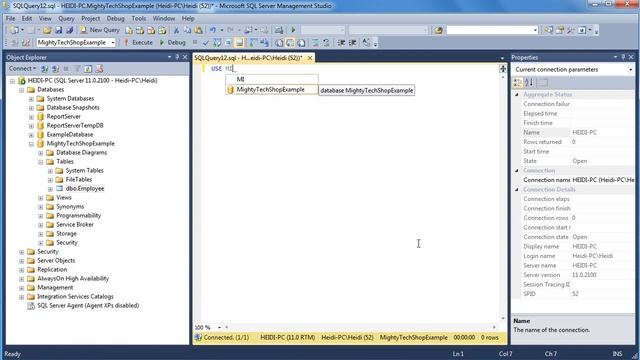640x360 pixels.
Task: Click the Paste toolbar icon
Action: tap(198, 30)
